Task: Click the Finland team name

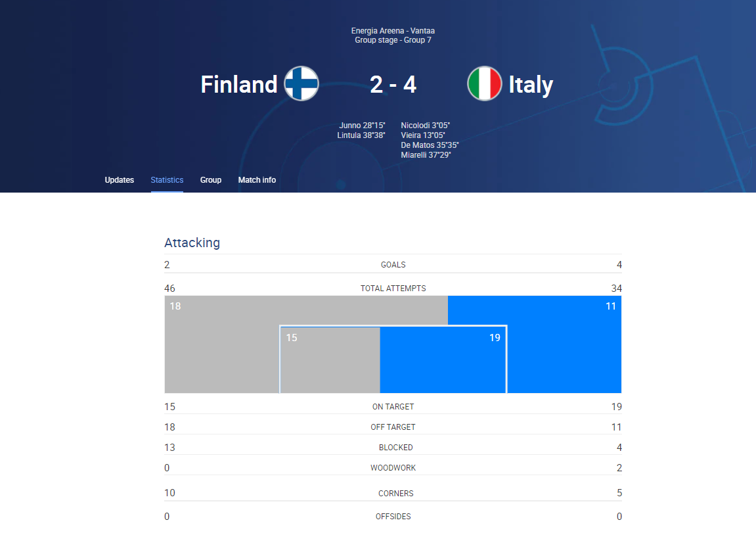Action: 239,84
